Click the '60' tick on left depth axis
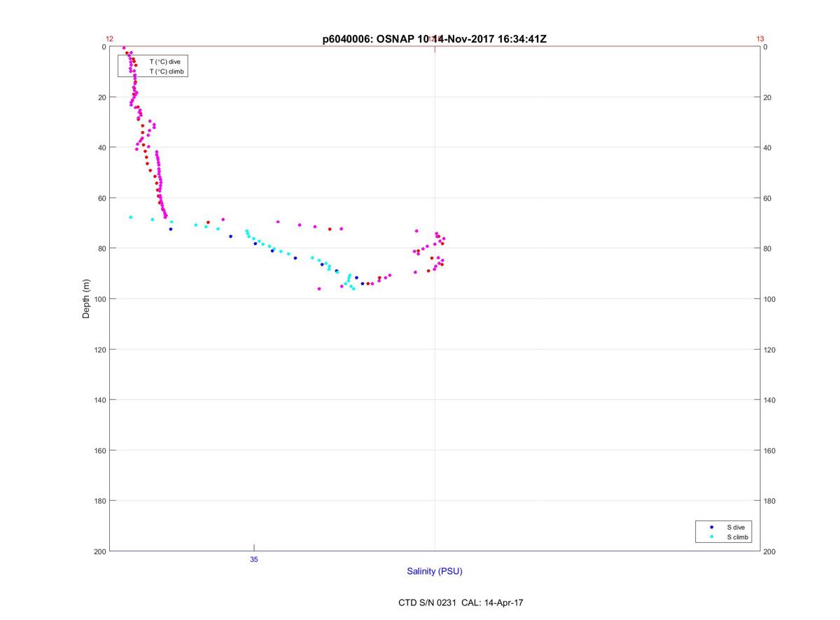The image size is (840, 620). click(101, 198)
